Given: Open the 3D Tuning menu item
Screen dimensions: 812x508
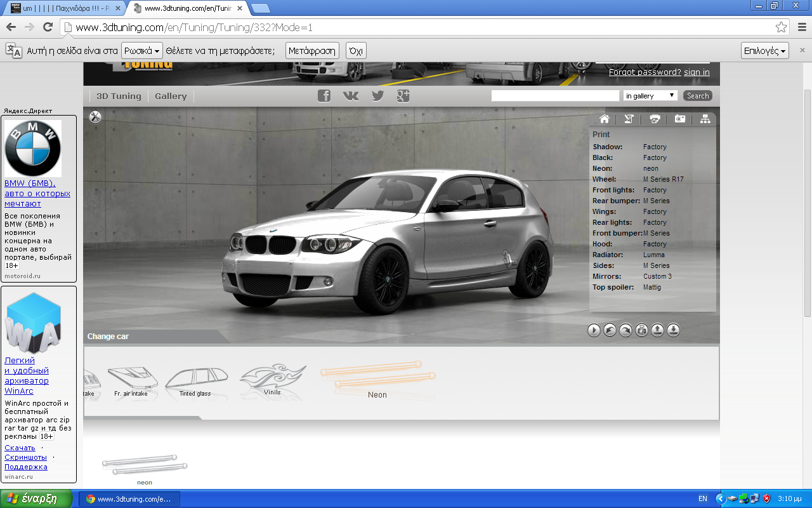Looking at the screenshot, I should [x=119, y=97].
